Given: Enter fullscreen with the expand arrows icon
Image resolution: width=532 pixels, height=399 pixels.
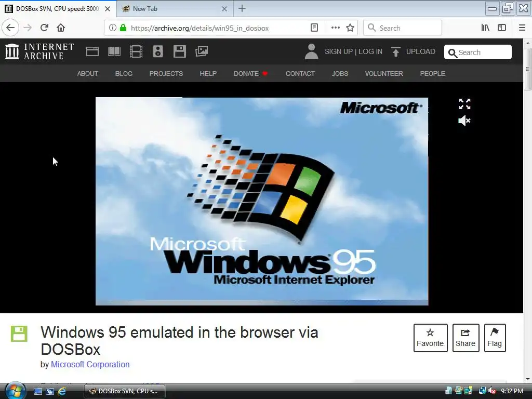Looking at the screenshot, I should click(464, 104).
